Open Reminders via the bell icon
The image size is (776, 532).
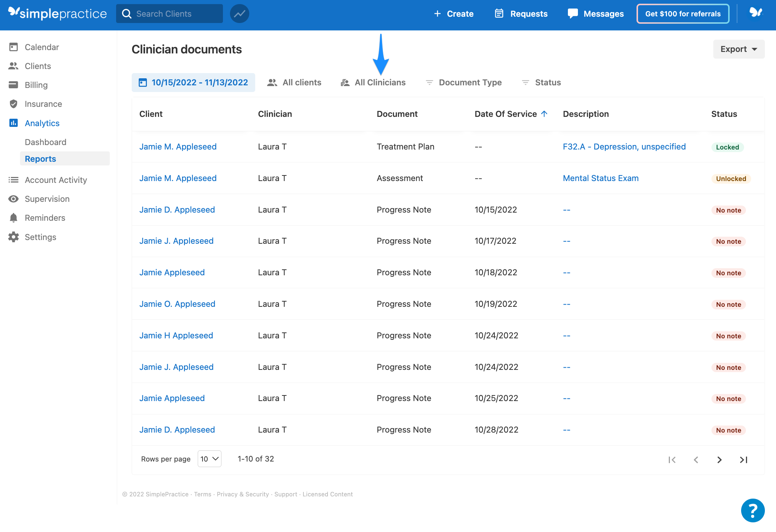[13, 218]
